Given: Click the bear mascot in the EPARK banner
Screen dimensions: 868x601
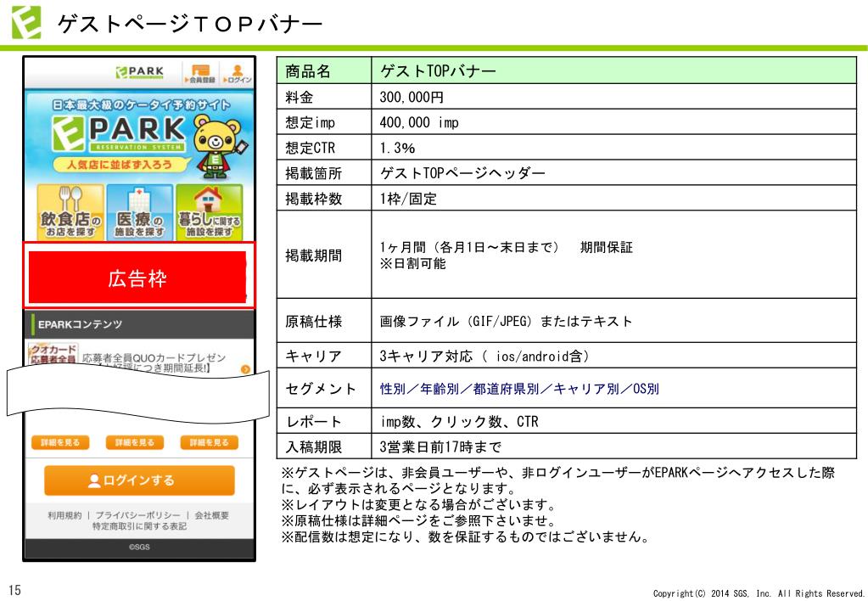Looking at the screenshot, I should pyautogui.click(x=219, y=146).
